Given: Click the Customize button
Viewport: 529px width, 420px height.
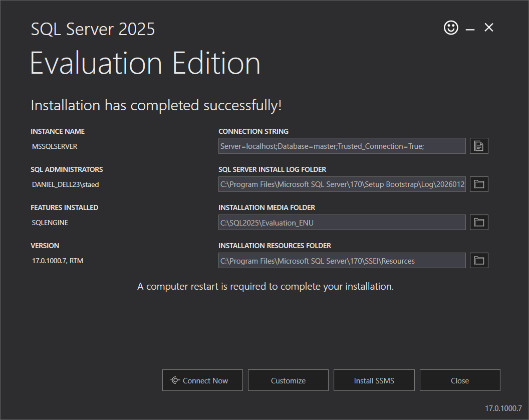Looking at the screenshot, I should coord(288,380).
